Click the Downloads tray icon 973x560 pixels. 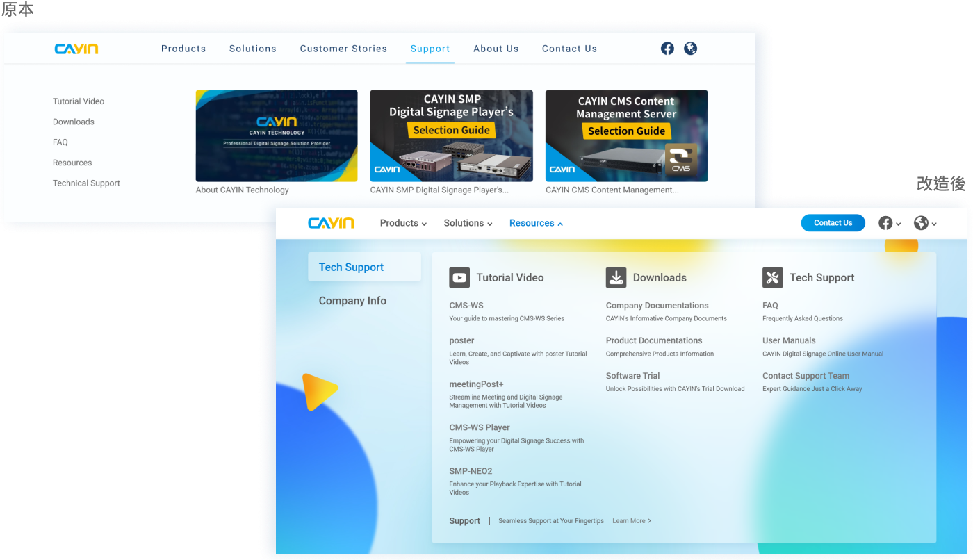pos(616,277)
